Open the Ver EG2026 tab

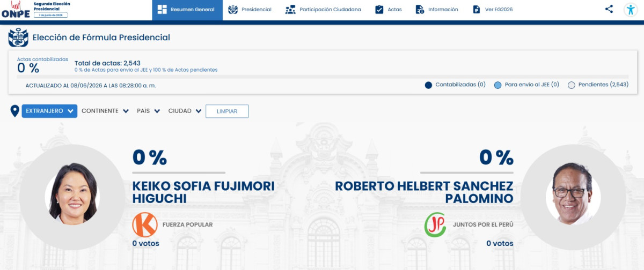pyautogui.click(x=493, y=10)
